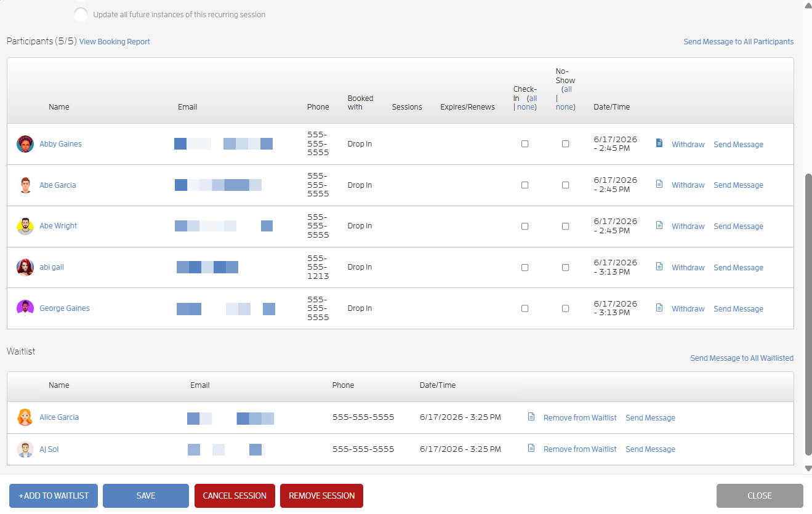Tick No-Show box for George Gaines
Image resolution: width=812 pixels, height=514 pixels.
[x=565, y=308]
